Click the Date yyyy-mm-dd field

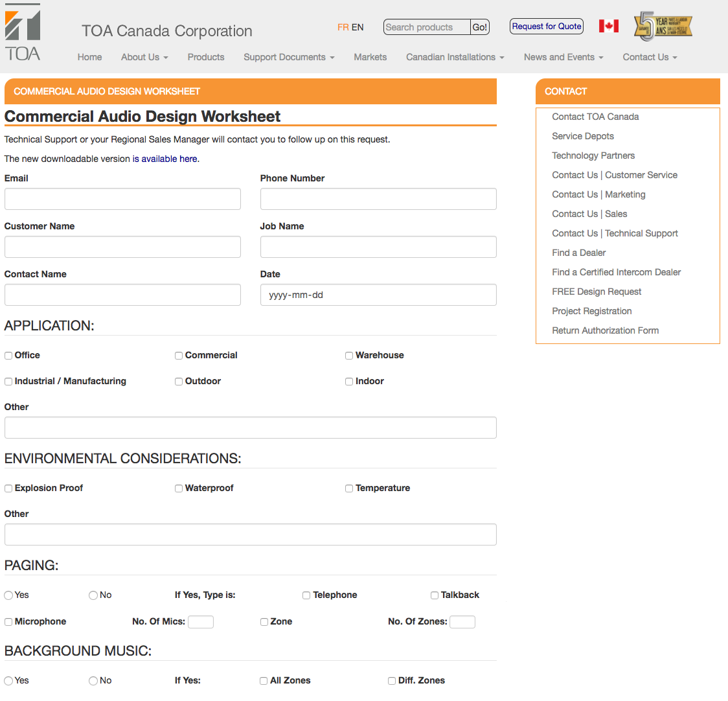click(x=378, y=295)
